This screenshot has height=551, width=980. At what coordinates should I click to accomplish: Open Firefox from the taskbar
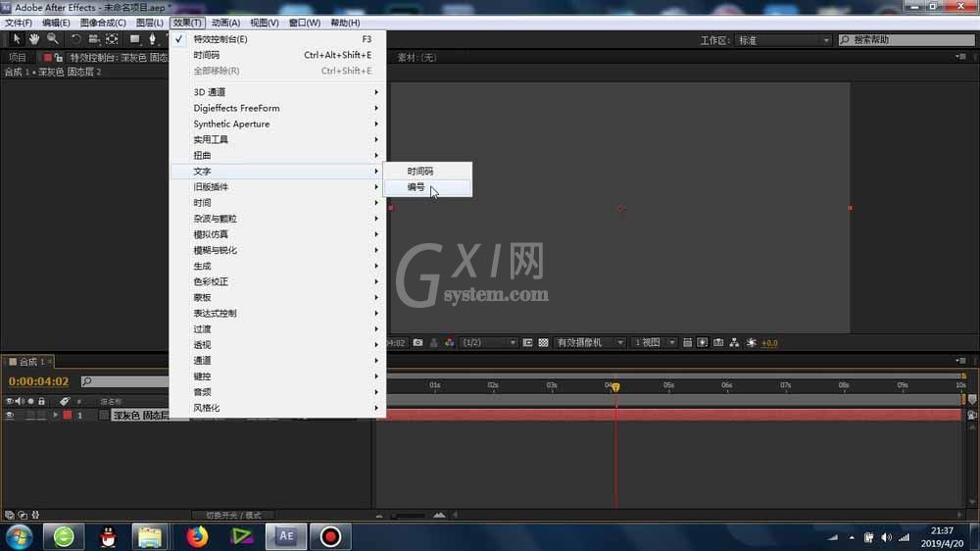pyautogui.click(x=197, y=536)
